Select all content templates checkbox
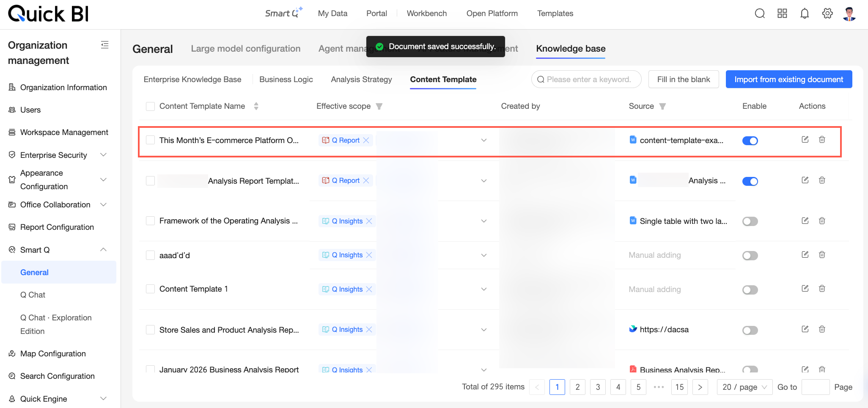Viewport: 868px width, 408px height. [150, 106]
